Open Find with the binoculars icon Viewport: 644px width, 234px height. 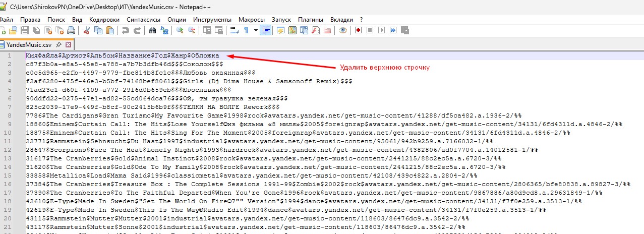pos(152,30)
